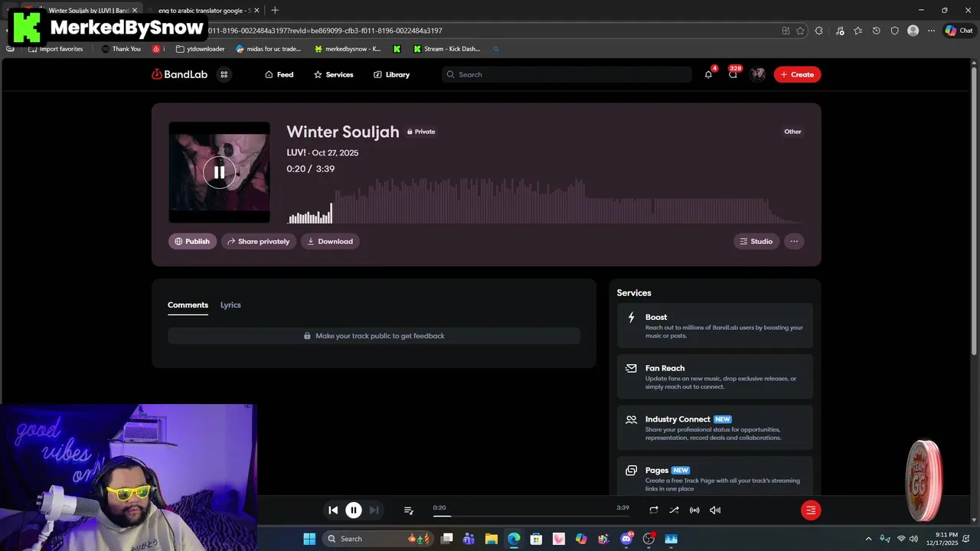Open the Import favorites bookmark
The image size is (980, 551).
pyautogui.click(x=56, y=49)
